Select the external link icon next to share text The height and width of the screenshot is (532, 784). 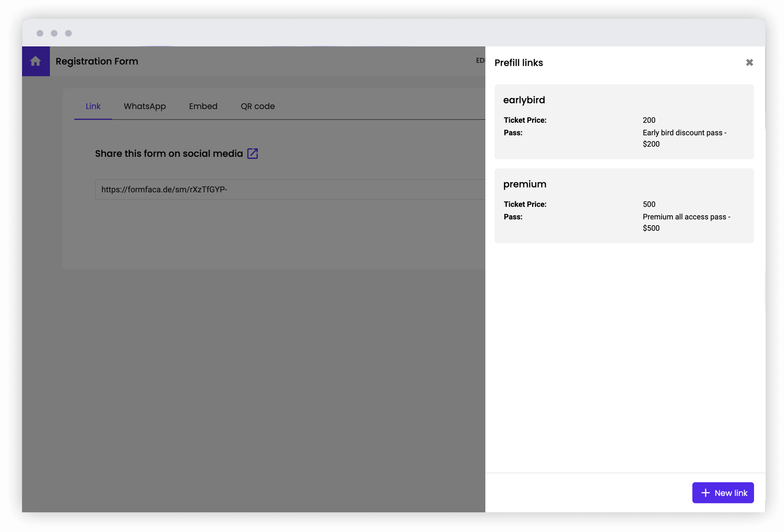point(252,153)
